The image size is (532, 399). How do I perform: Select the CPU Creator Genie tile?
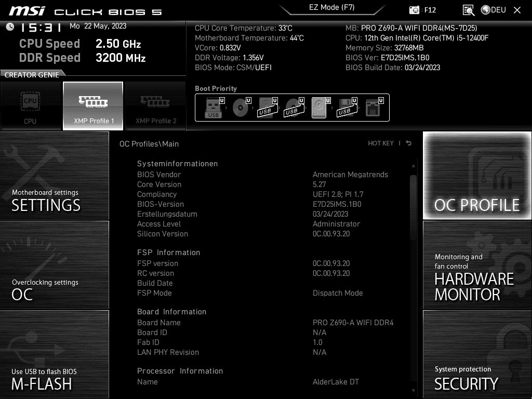point(31,106)
